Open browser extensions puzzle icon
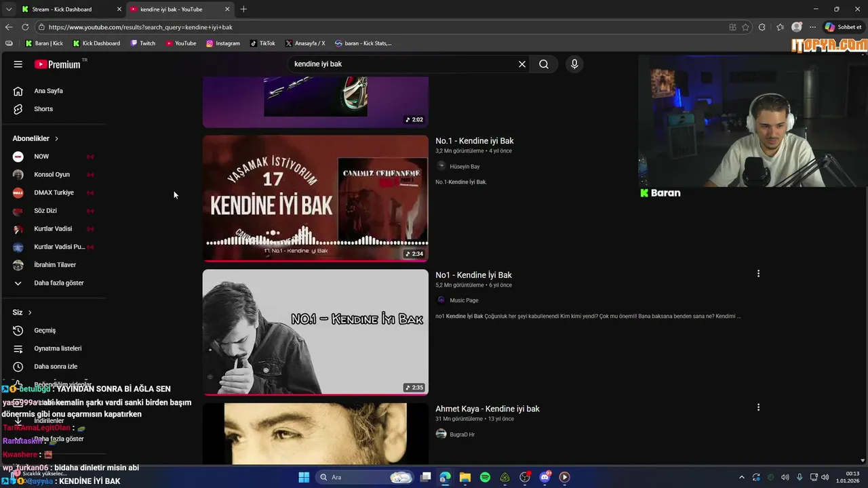Screen dimensions: 868x488 [762, 27]
